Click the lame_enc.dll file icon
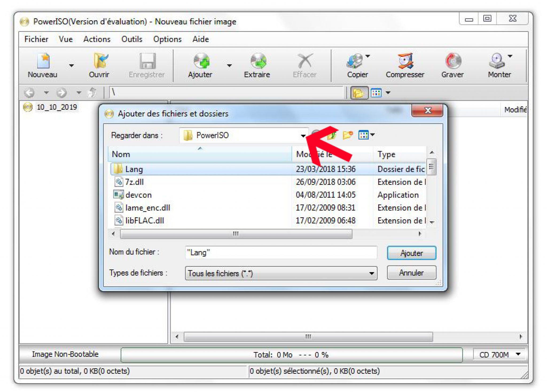The width and height of the screenshot is (547, 392). pyautogui.click(x=119, y=208)
